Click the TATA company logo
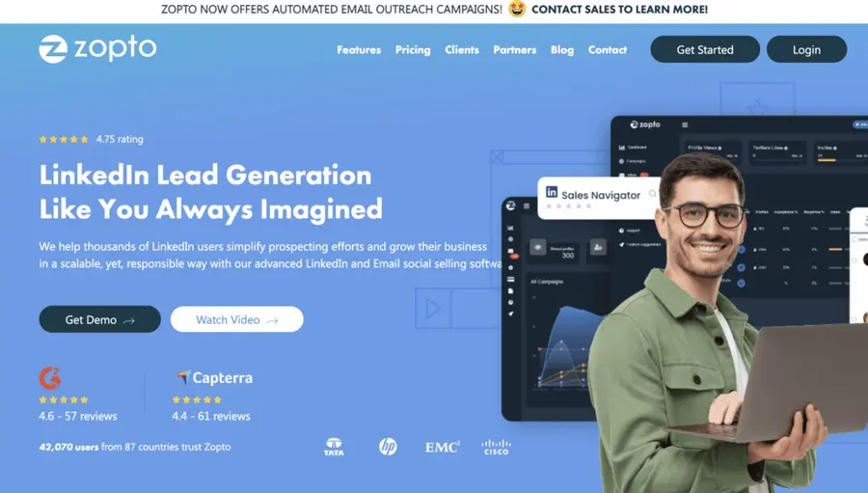The width and height of the screenshot is (868, 493). click(334, 447)
